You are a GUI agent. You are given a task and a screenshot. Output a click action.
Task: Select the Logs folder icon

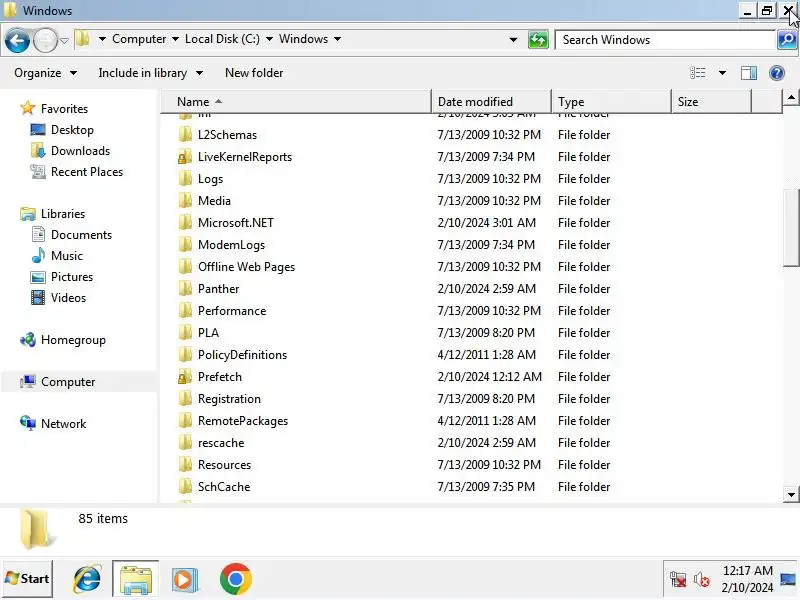pos(185,179)
